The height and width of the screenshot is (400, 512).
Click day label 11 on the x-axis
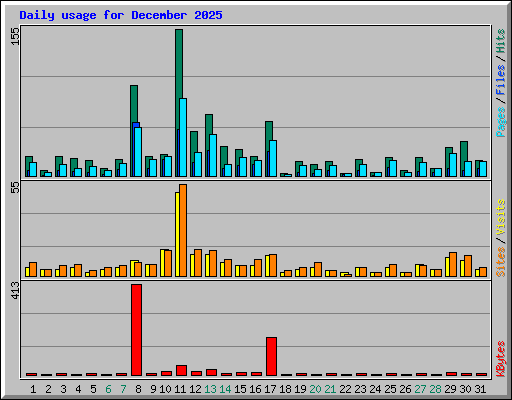tap(180, 389)
